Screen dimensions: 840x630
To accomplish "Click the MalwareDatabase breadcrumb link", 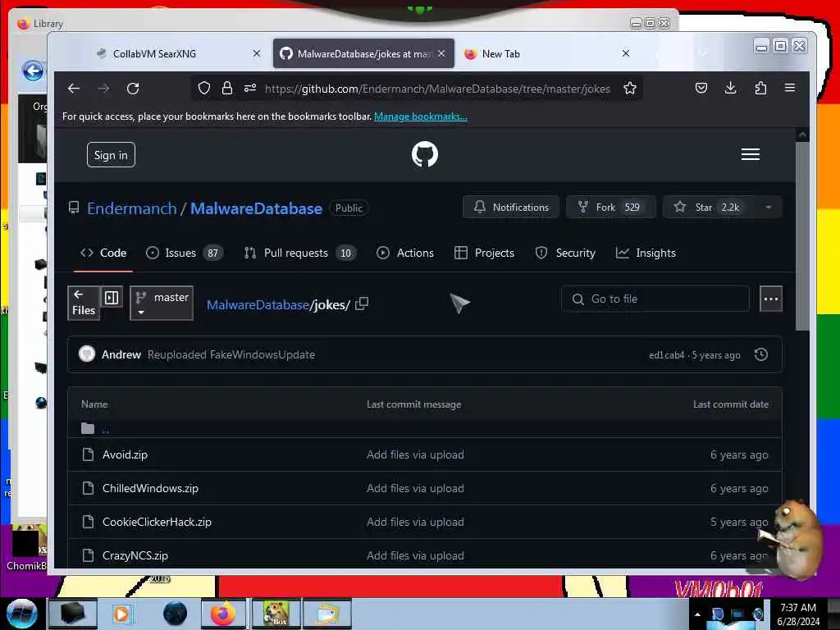I will click(258, 305).
